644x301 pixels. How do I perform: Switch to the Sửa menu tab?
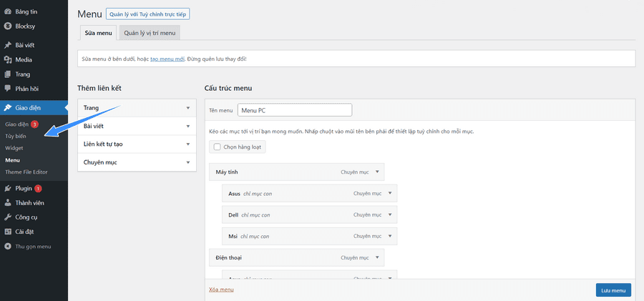pos(98,33)
